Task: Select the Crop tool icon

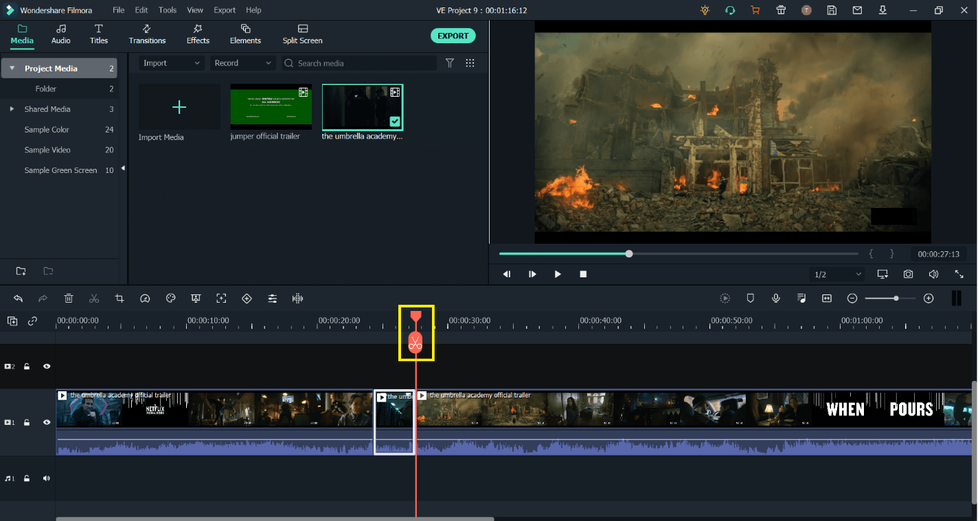Action: pos(119,299)
